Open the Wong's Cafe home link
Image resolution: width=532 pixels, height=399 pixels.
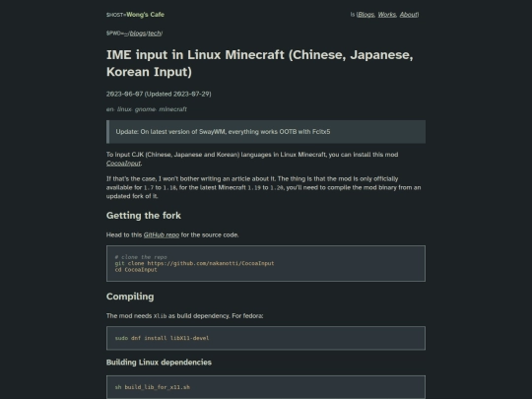click(x=145, y=15)
